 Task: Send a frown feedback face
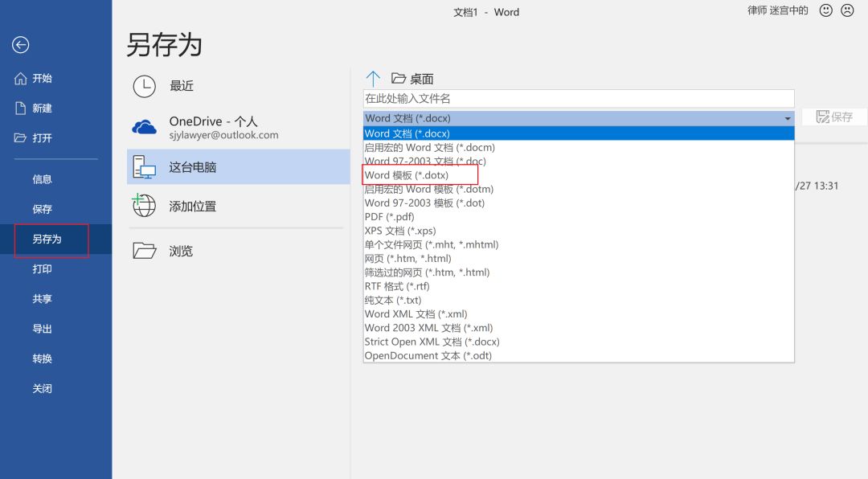pyautogui.click(x=848, y=10)
